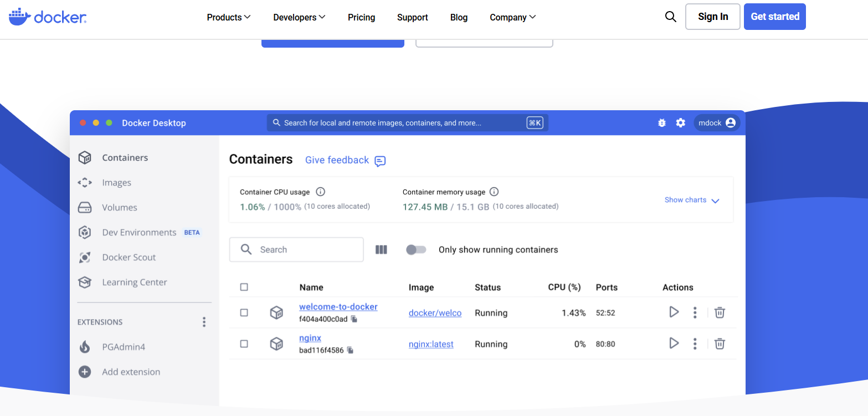Open the welcome-to-docker container link

pyautogui.click(x=338, y=307)
